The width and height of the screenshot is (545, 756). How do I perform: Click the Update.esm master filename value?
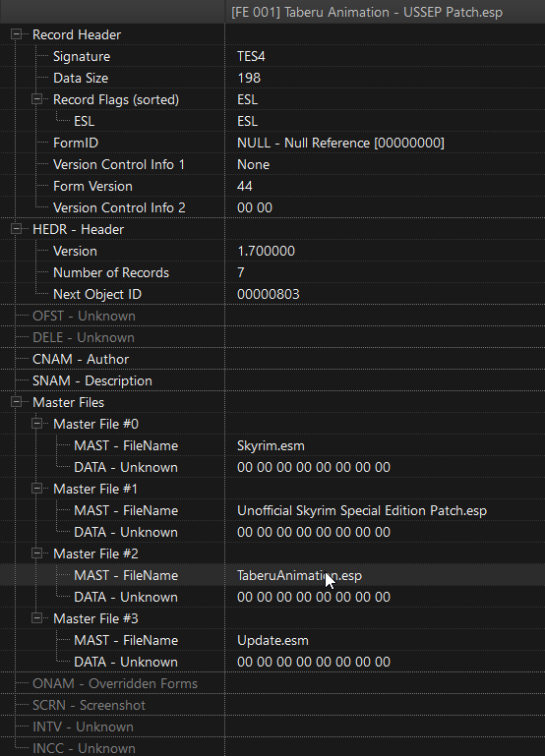point(272,640)
